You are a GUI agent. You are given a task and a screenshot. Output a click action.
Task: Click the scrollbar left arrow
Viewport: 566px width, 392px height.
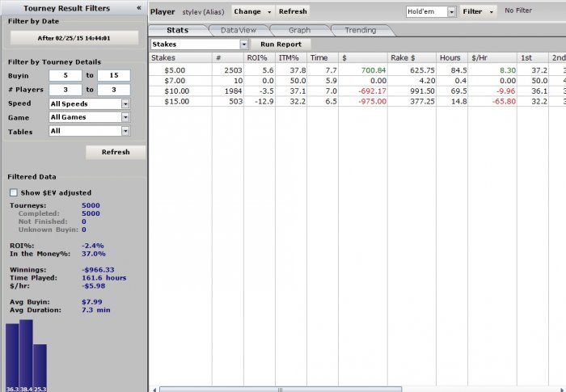click(154, 390)
